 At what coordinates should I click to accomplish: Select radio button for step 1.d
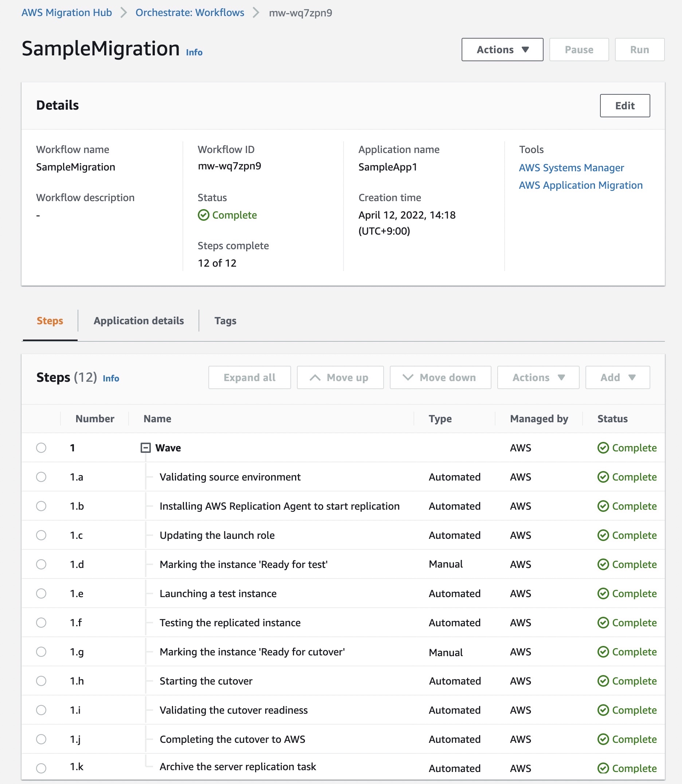pos(41,564)
